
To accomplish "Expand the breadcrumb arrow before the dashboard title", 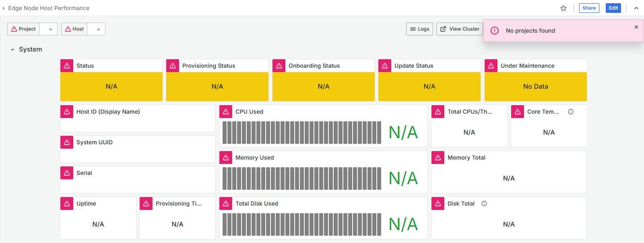I will tap(4, 8).
